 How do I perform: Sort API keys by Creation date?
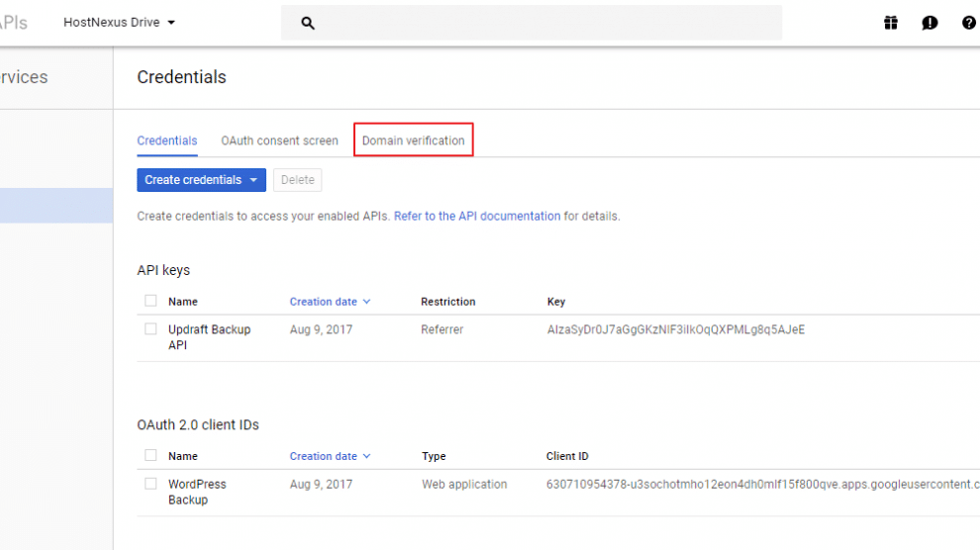(330, 302)
